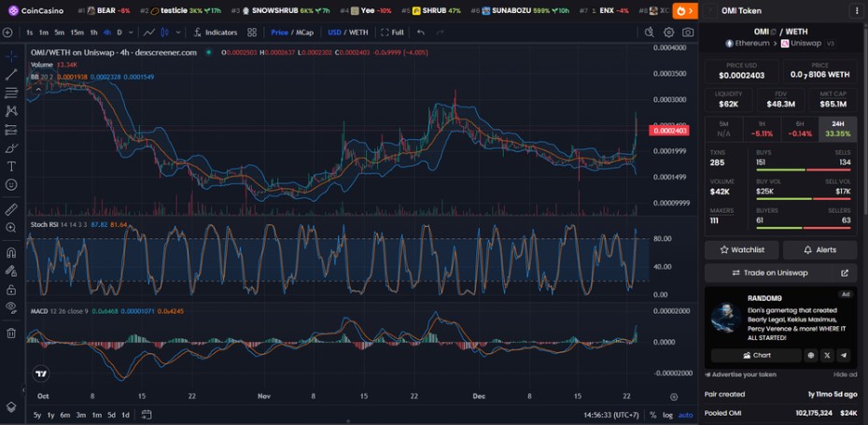Toggle auto scale mode
Screen dimensions: 868x425
(685, 415)
